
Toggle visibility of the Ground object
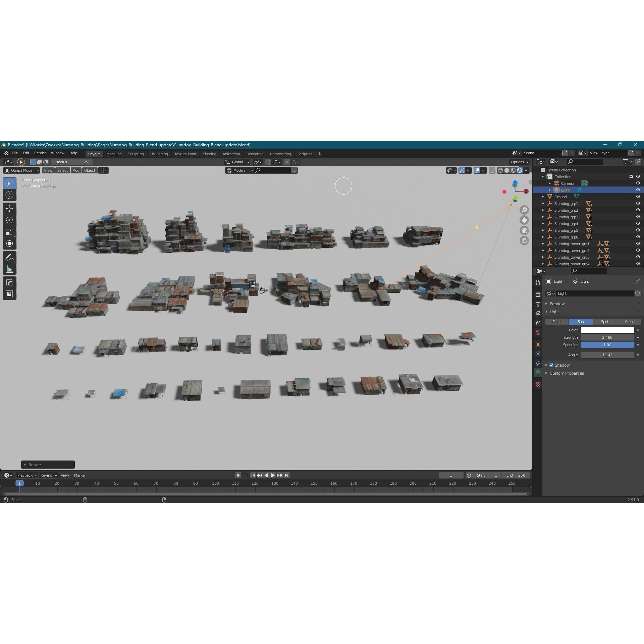coord(638,197)
